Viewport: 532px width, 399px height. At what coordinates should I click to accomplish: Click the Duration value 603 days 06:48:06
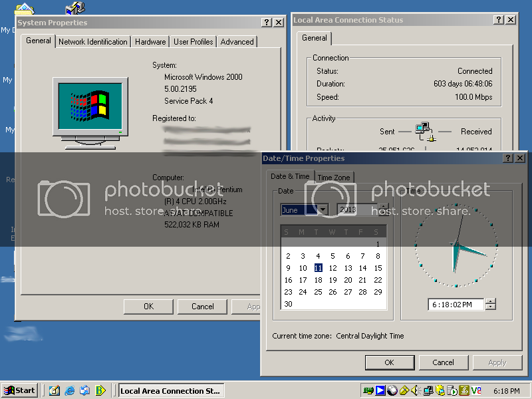tap(463, 84)
